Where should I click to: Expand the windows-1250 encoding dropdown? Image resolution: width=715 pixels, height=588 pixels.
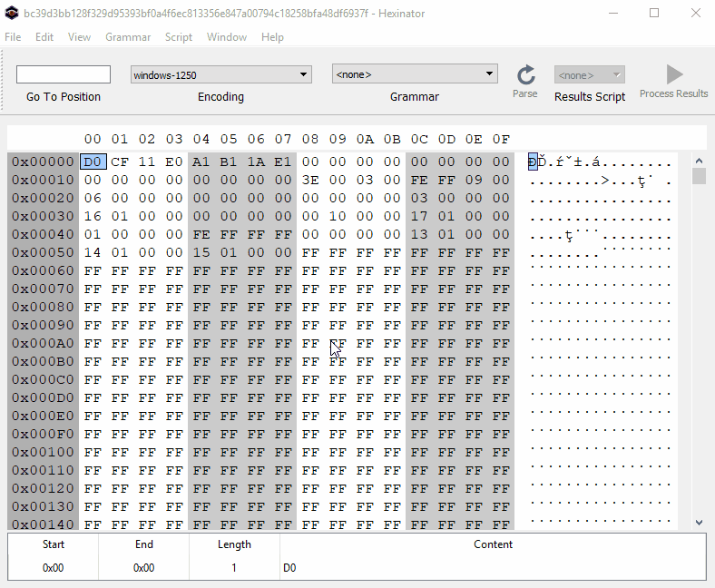click(x=220, y=74)
